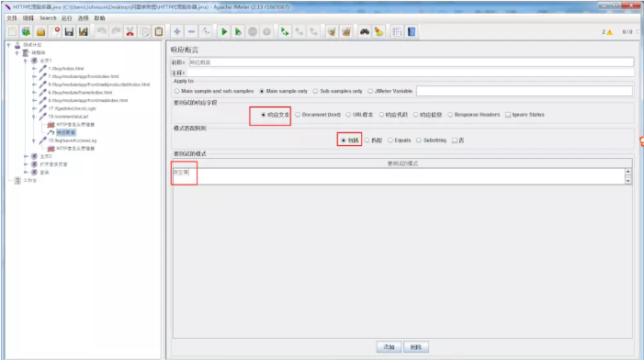Open the Templates toolbar icon
This screenshot has height=360, width=644.
[x=27, y=31]
